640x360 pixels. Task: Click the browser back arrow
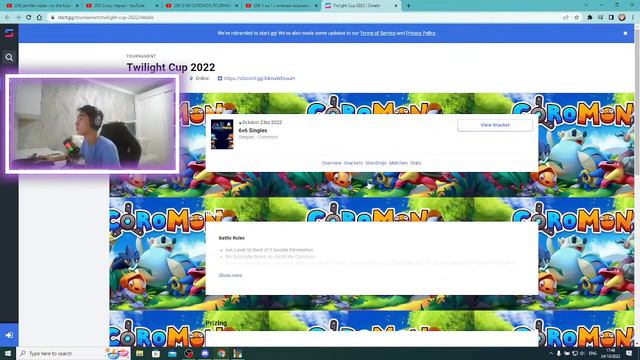point(7,18)
